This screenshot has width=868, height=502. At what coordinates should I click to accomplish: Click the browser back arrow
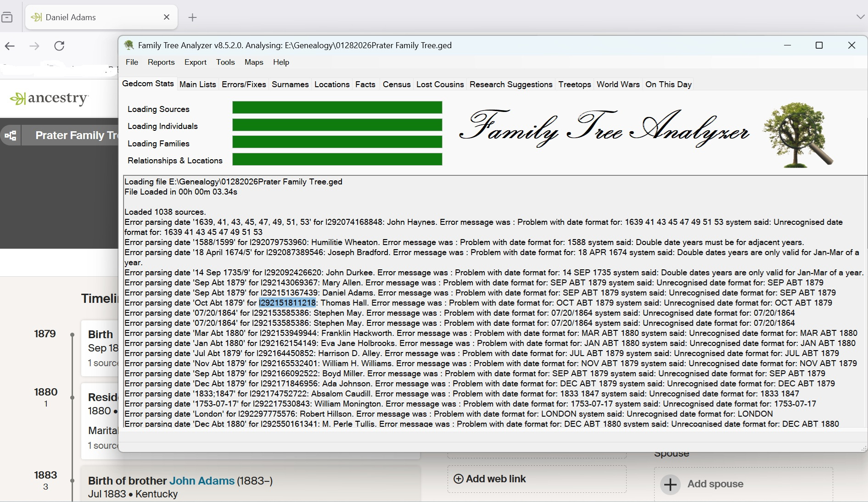[x=10, y=46]
